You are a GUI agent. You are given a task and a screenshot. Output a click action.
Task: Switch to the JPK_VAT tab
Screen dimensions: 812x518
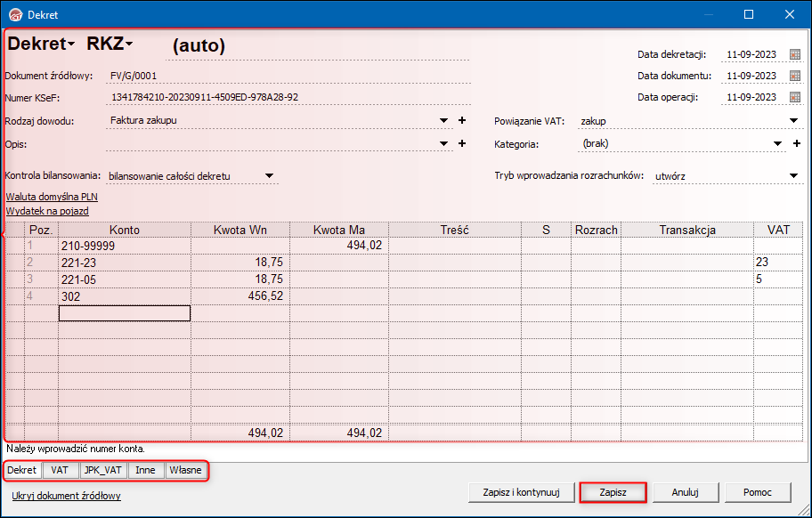(x=103, y=470)
